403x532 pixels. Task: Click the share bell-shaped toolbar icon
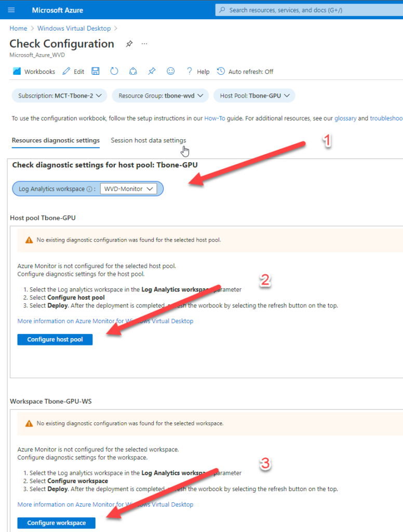point(133,71)
